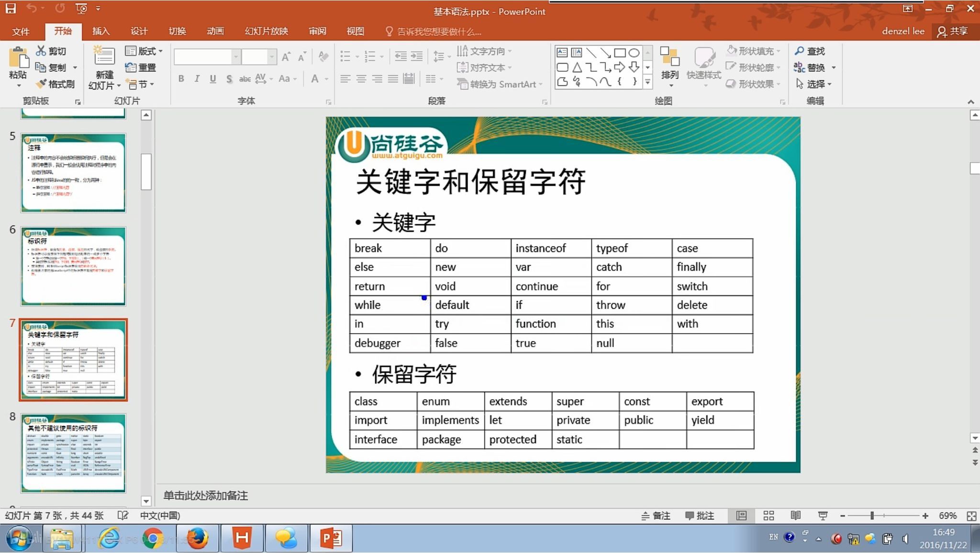Click the Comments button in status bar

(x=700, y=516)
